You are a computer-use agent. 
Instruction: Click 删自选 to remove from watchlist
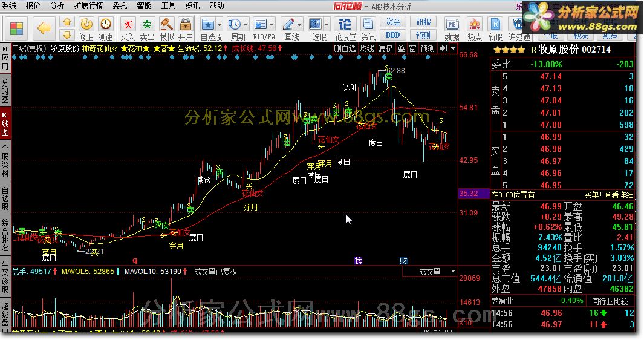tap(345, 48)
